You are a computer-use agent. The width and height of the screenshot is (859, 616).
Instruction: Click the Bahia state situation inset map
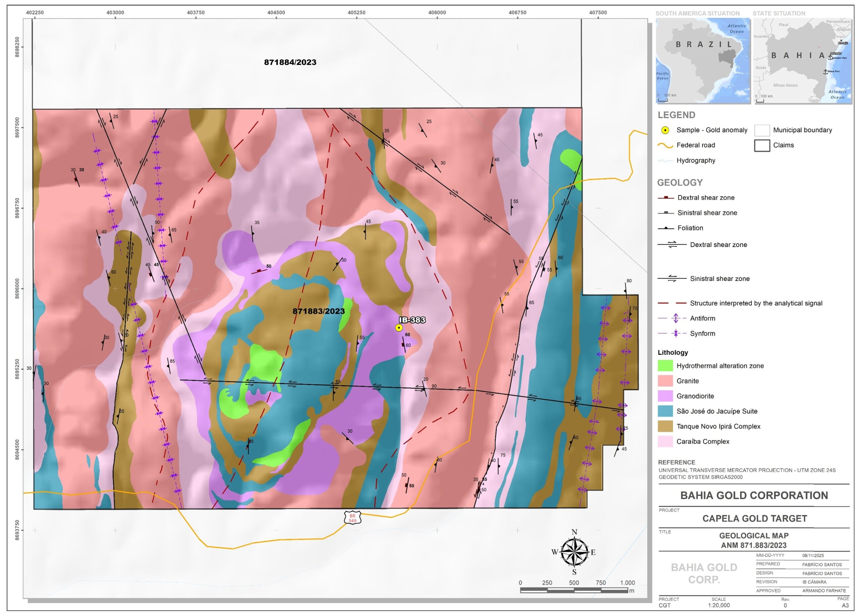tap(803, 61)
